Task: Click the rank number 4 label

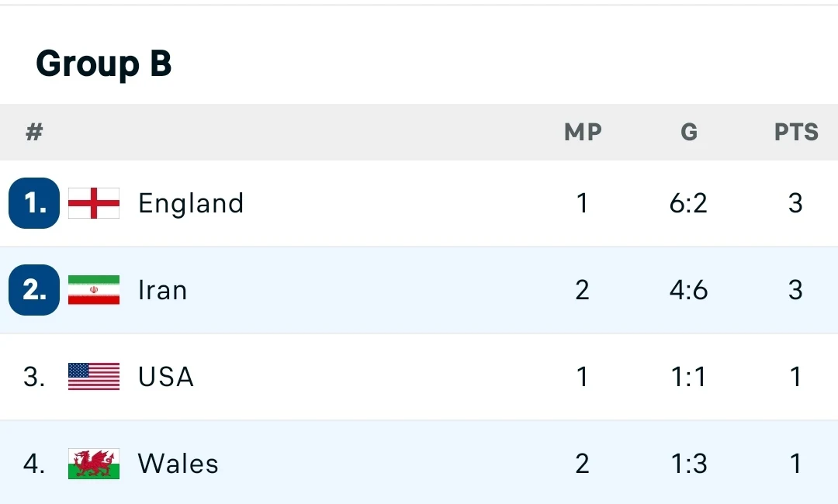Action: 33,464
